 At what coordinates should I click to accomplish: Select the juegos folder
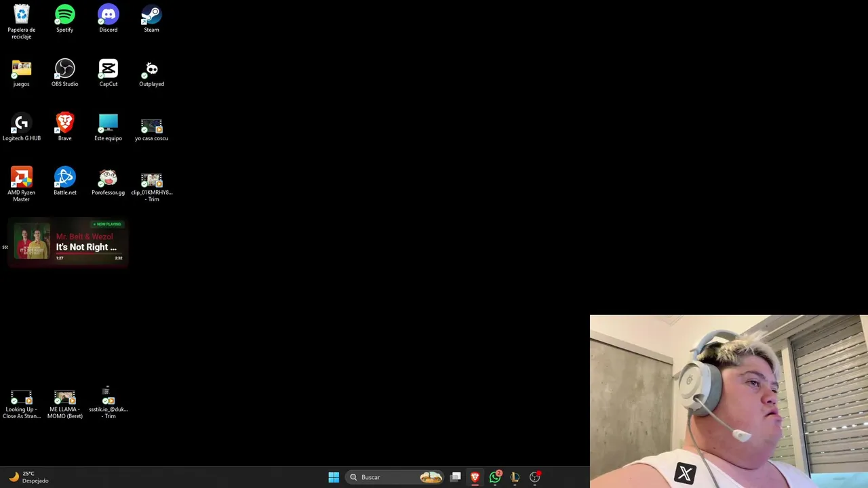coord(21,73)
